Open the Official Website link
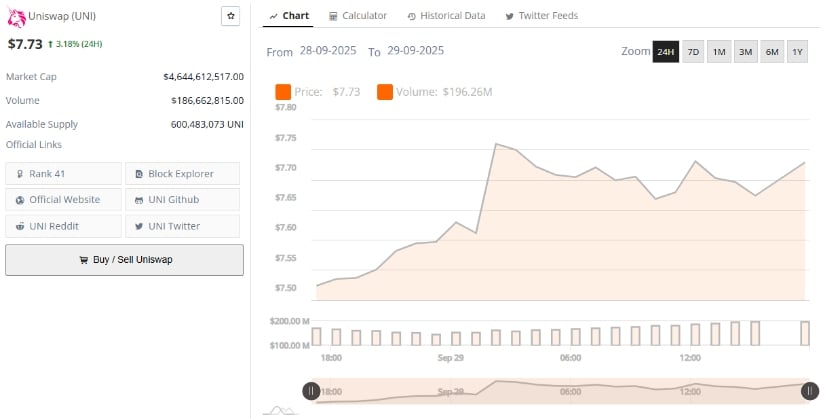This screenshot has width=825, height=419. coord(63,199)
